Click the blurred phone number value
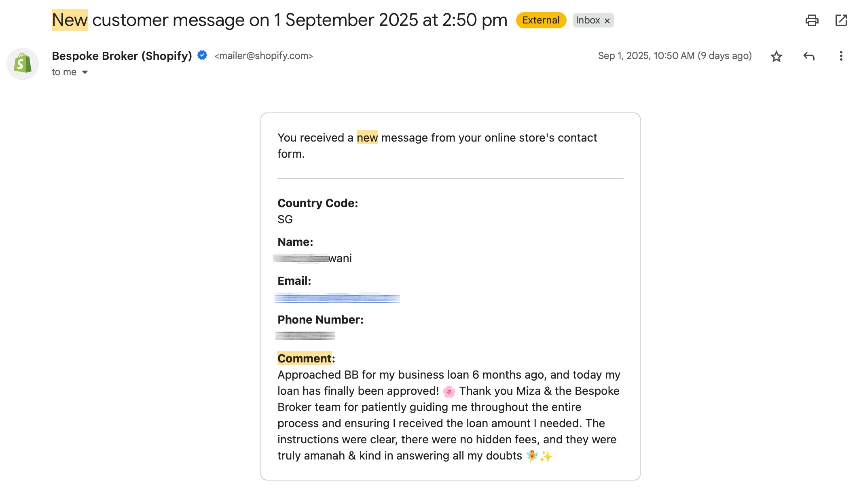Viewport: 859px width, 504px height. pyautogui.click(x=305, y=336)
